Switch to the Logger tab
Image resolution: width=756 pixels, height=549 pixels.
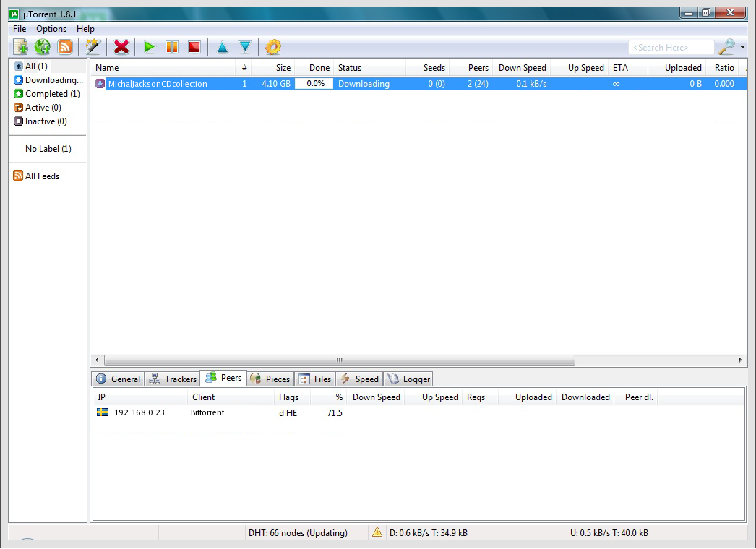coord(409,379)
